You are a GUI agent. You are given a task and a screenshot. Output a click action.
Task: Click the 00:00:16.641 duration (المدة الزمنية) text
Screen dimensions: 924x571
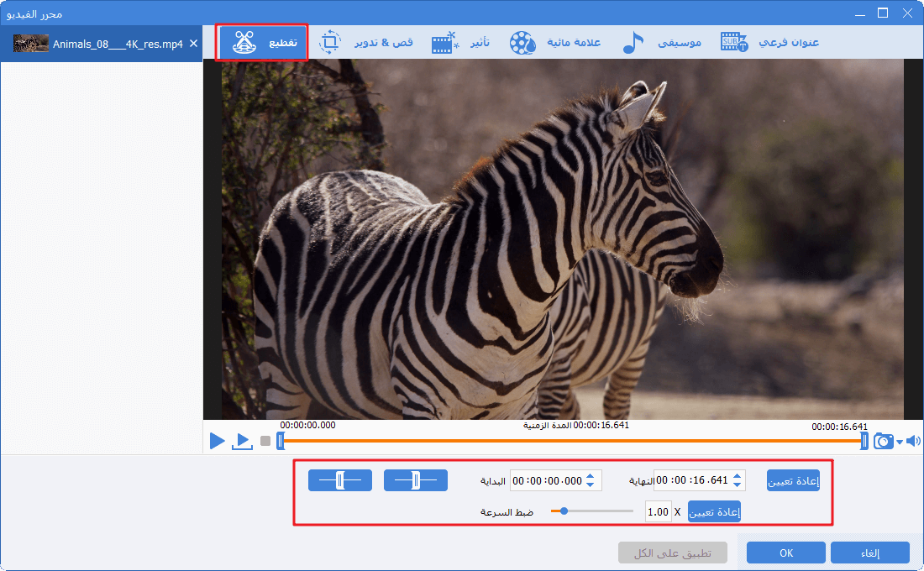575,425
